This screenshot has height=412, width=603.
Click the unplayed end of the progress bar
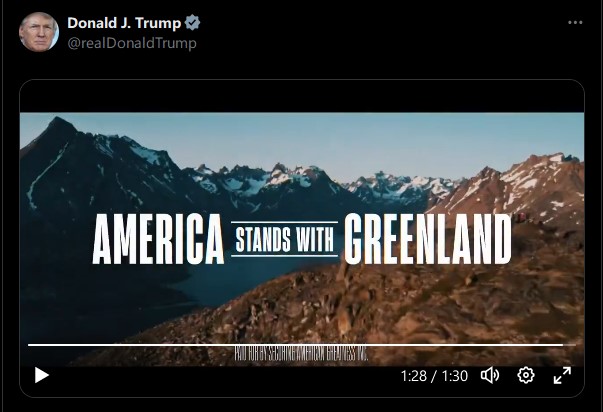click(570, 345)
